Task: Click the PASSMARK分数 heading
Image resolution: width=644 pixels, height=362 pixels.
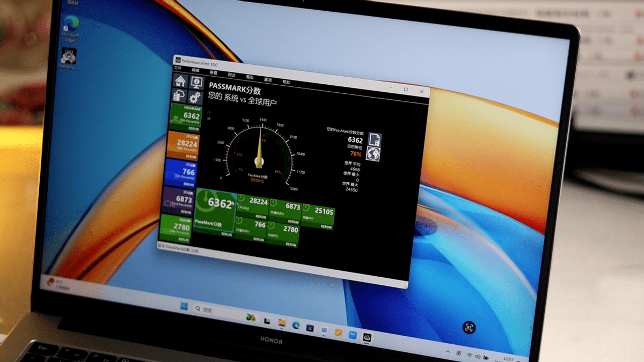Action: pos(235,87)
